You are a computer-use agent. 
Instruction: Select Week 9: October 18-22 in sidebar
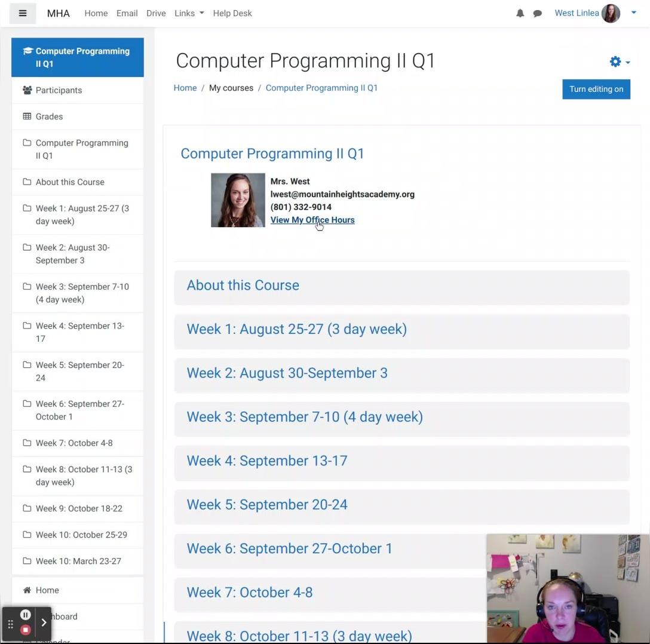click(x=79, y=508)
